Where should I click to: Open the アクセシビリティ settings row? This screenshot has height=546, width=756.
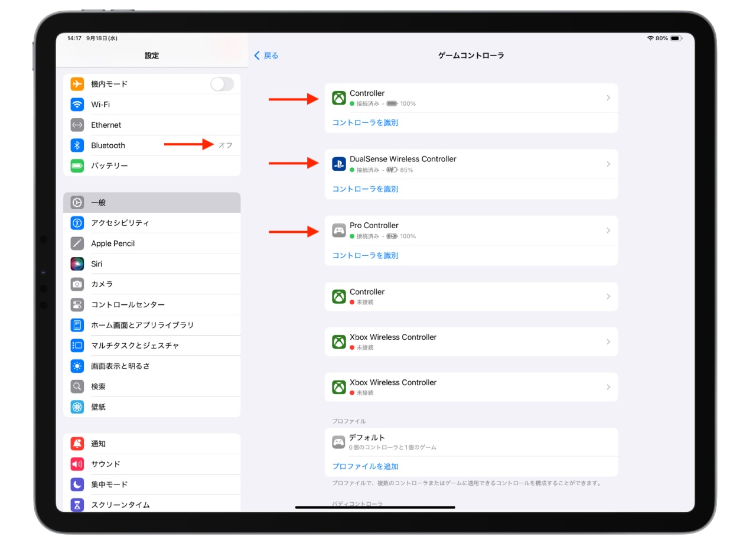(152, 223)
